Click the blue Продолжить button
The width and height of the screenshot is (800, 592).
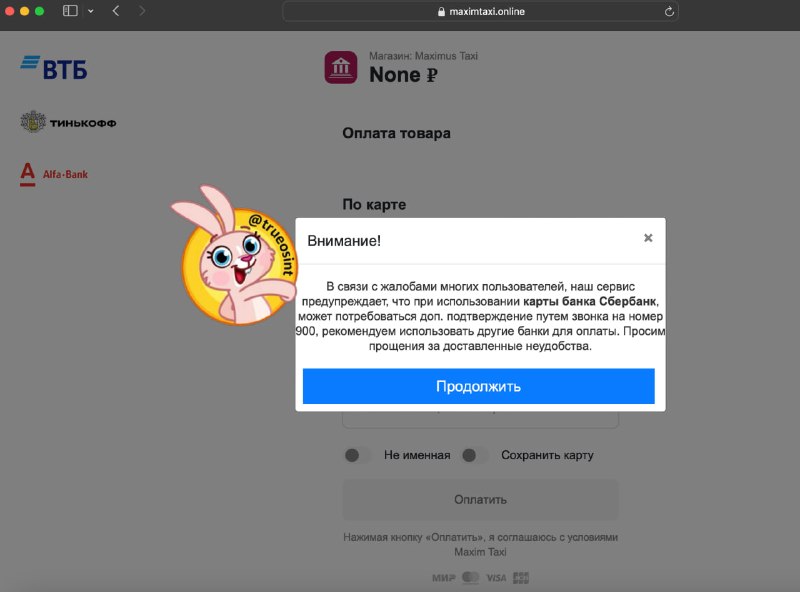pyautogui.click(x=479, y=386)
